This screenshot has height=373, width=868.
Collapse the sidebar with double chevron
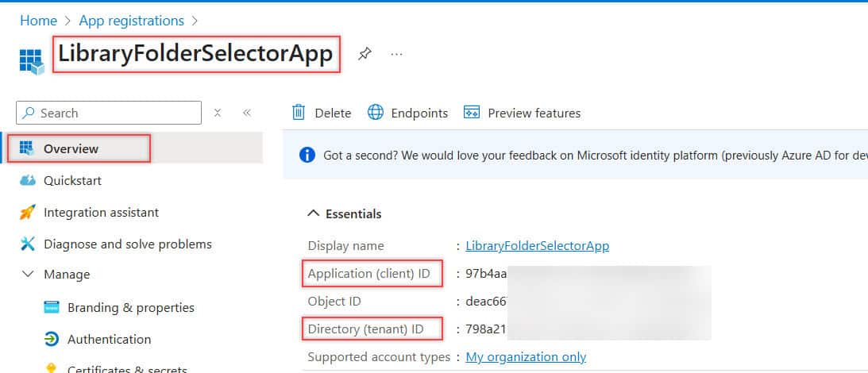(x=247, y=113)
